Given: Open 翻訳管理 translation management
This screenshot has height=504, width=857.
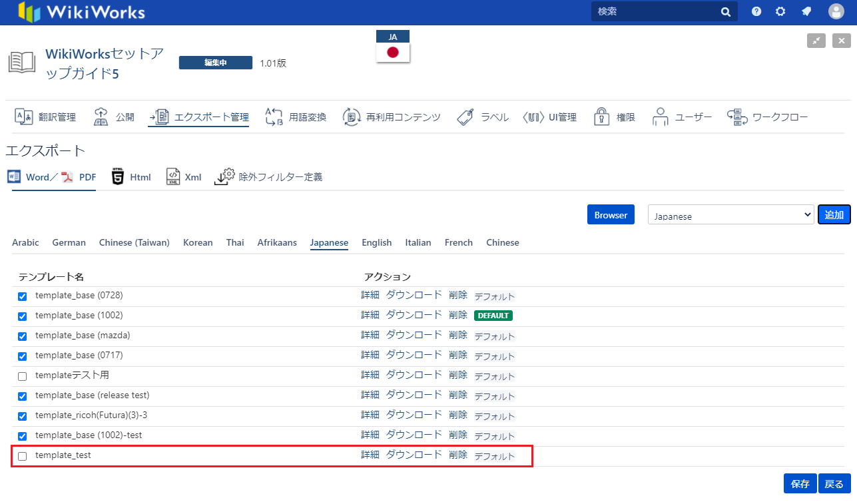Looking at the screenshot, I should pos(45,117).
